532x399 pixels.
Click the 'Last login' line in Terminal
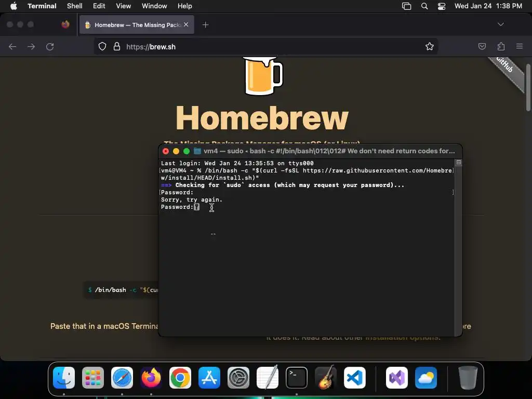tap(237, 163)
